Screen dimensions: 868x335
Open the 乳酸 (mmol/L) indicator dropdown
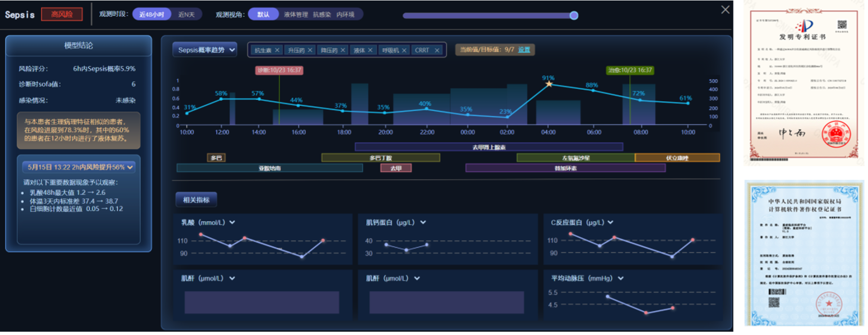click(232, 223)
